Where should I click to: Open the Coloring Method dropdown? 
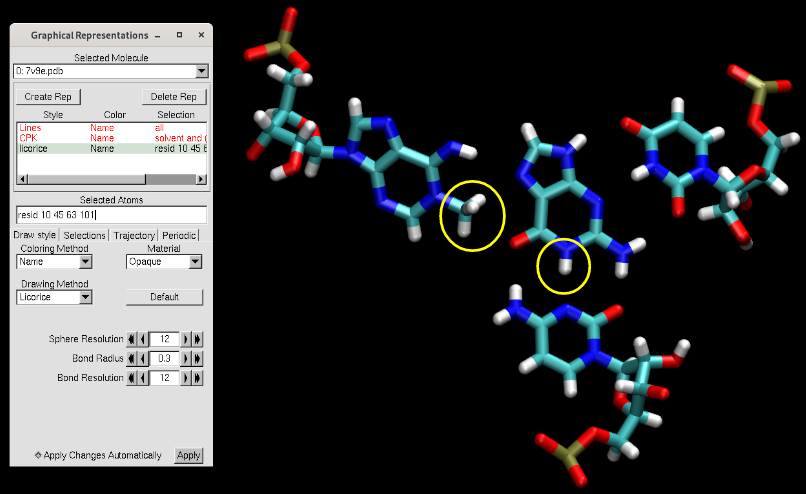point(85,262)
